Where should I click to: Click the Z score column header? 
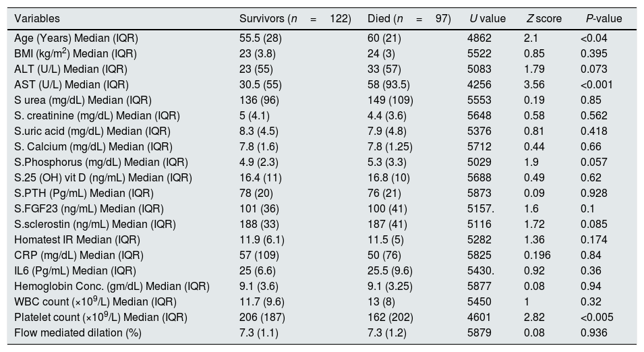(544, 18)
